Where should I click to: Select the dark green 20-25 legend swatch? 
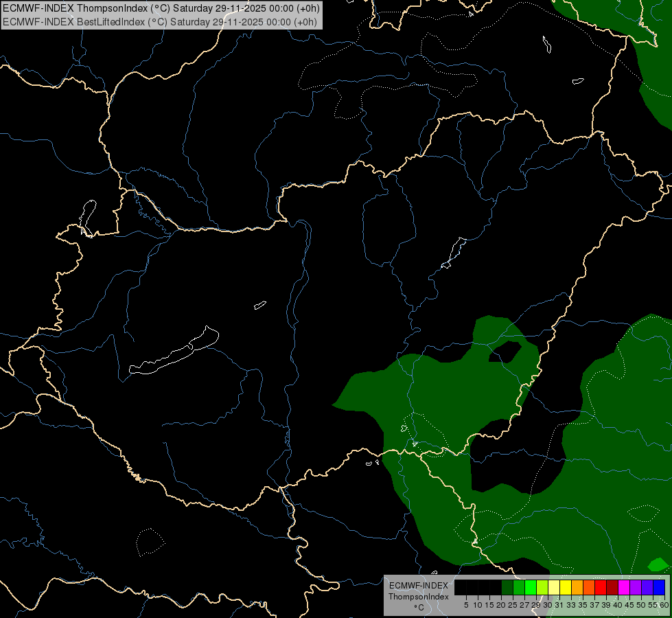point(507,587)
